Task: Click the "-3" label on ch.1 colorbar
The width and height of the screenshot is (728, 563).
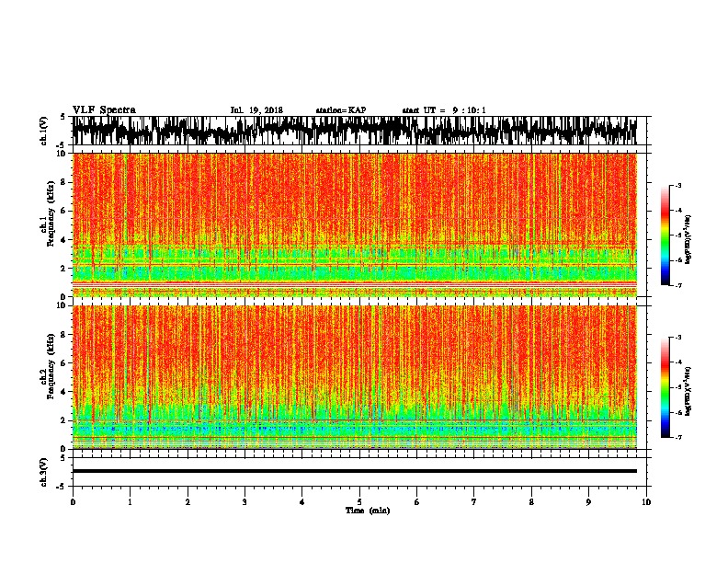Action: [678, 185]
